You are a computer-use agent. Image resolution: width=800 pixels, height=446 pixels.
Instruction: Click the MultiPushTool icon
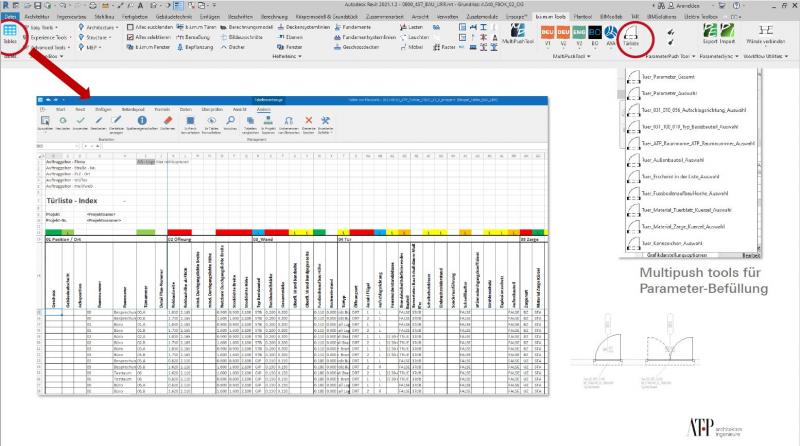pyautogui.click(x=518, y=35)
